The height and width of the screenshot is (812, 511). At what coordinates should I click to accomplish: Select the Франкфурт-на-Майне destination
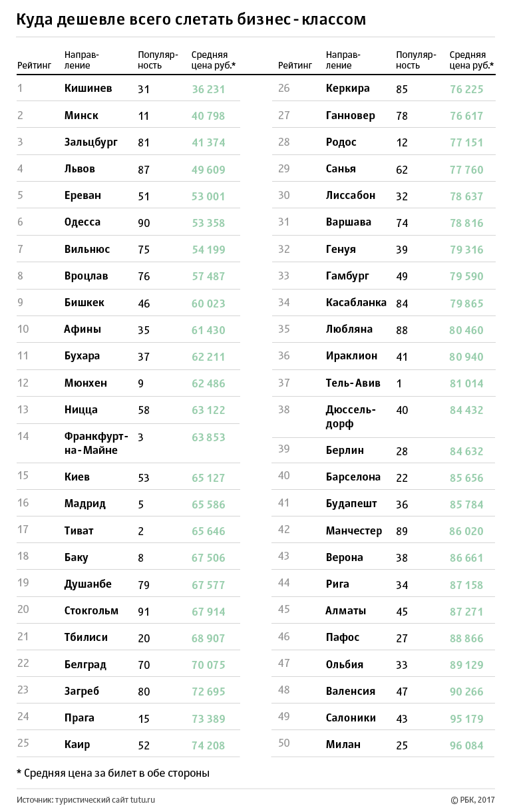pos(96,444)
